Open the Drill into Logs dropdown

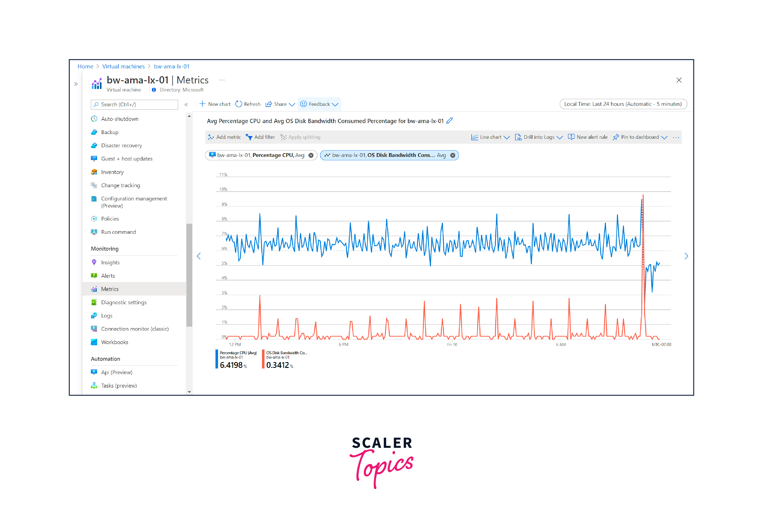(560, 137)
